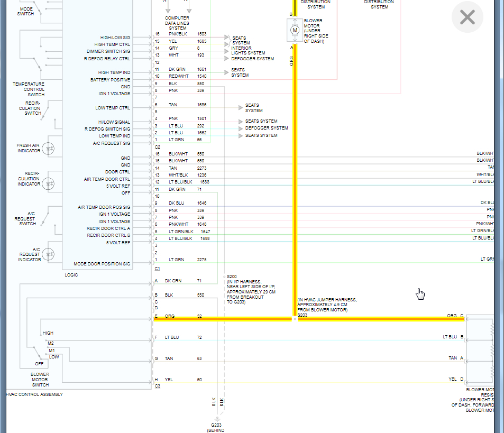Click the "R DEFOG SWITCH SIG" label
This screenshot has width=504, height=433.
tap(107, 129)
